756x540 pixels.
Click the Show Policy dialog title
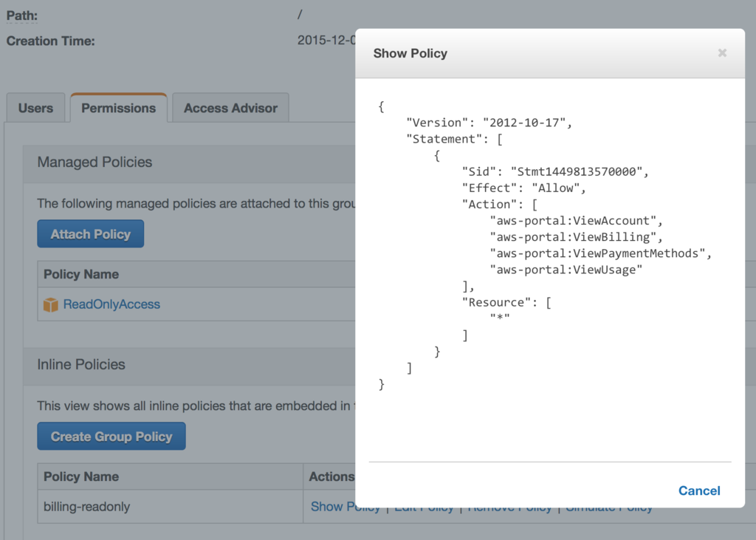coord(410,53)
